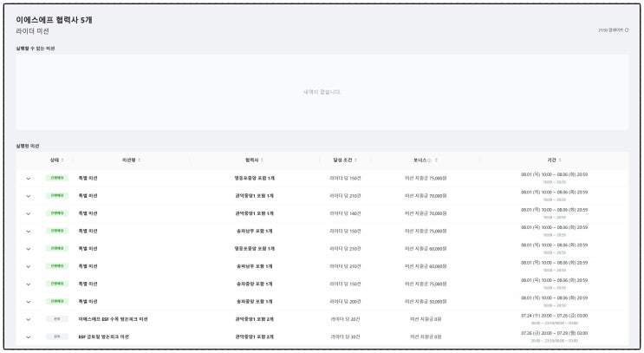Click the ESF 금토일 mission name
Viewport: 644px width, 353px height.
point(103,337)
